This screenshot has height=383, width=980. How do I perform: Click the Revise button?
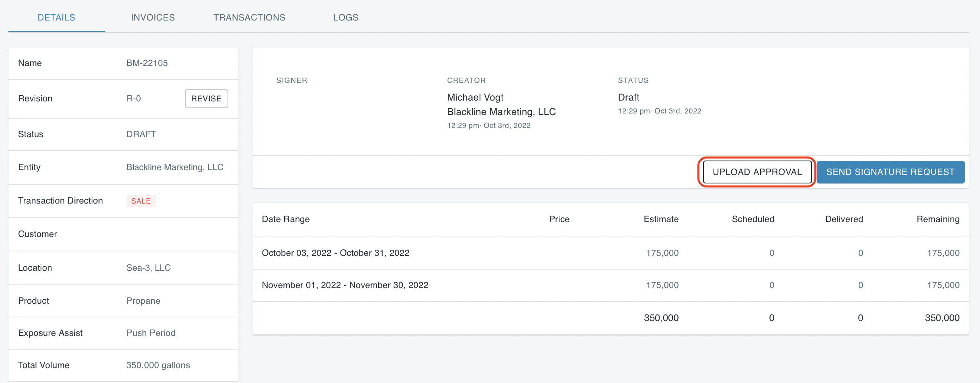[206, 99]
